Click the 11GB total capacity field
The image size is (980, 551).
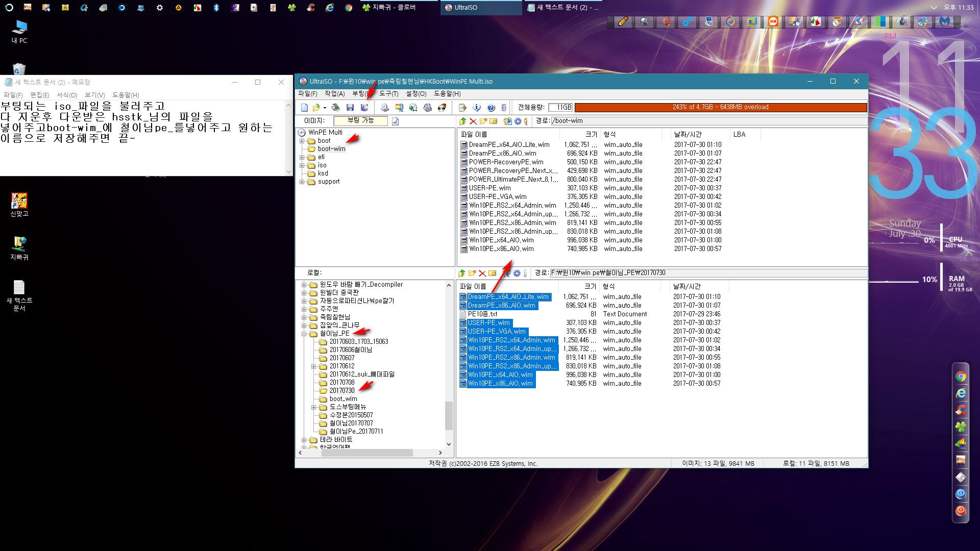[x=560, y=108]
